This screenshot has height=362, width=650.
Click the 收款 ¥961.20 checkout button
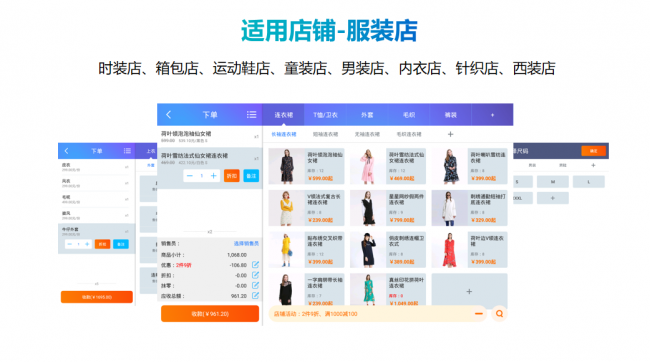click(x=210, y=314)
